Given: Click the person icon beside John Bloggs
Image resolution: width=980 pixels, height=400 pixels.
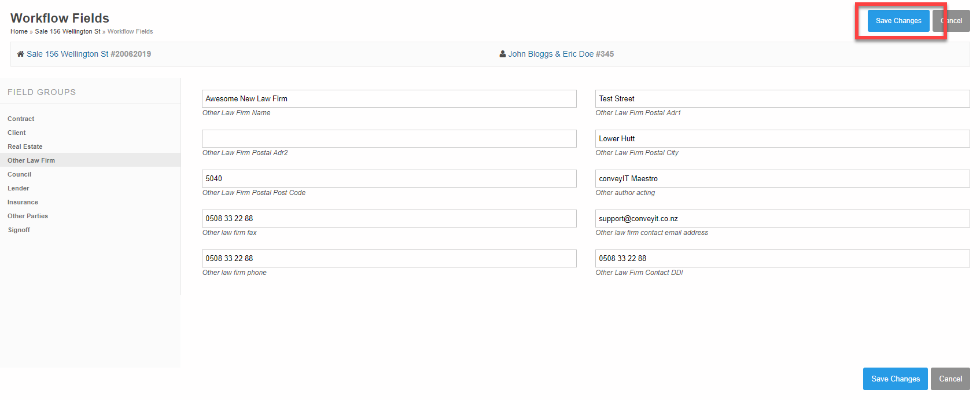Looking at the screenshot, I should [502, 54].
